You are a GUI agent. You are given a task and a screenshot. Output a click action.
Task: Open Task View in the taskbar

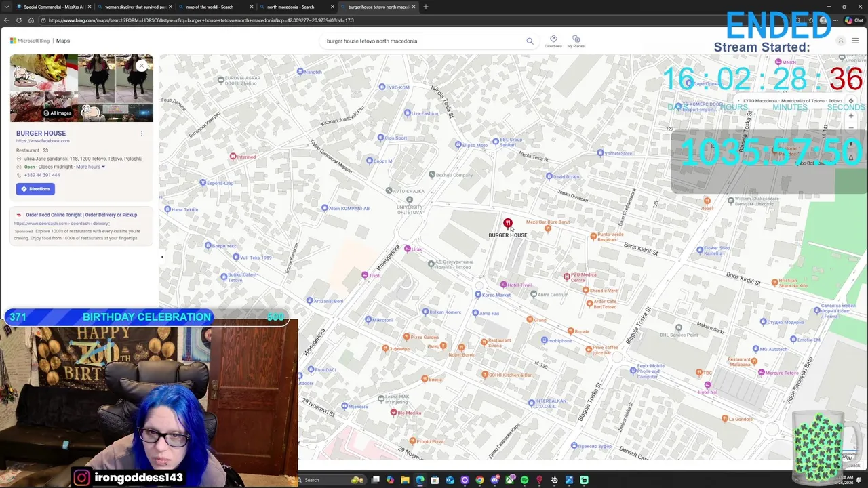[x=375, y=480]
